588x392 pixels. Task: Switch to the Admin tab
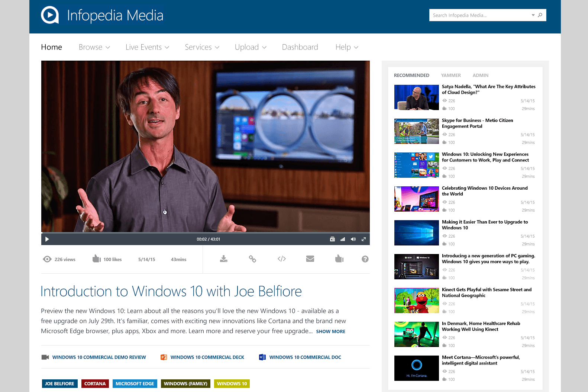pyautogui.click(x=481, y=75)
